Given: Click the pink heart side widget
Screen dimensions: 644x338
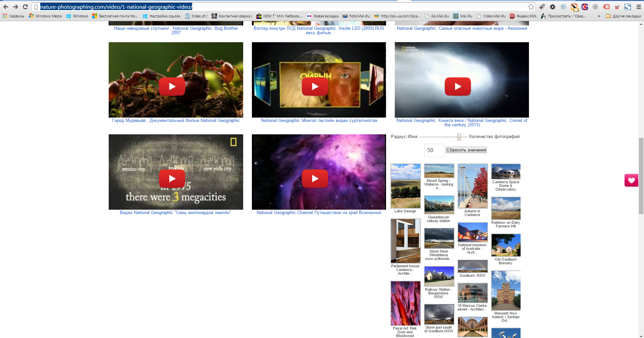Looking at the screenshot, I should 631,180.
